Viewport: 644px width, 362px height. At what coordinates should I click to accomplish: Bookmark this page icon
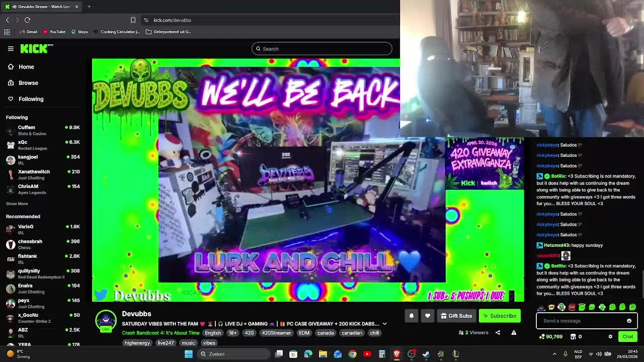point(133,20)
